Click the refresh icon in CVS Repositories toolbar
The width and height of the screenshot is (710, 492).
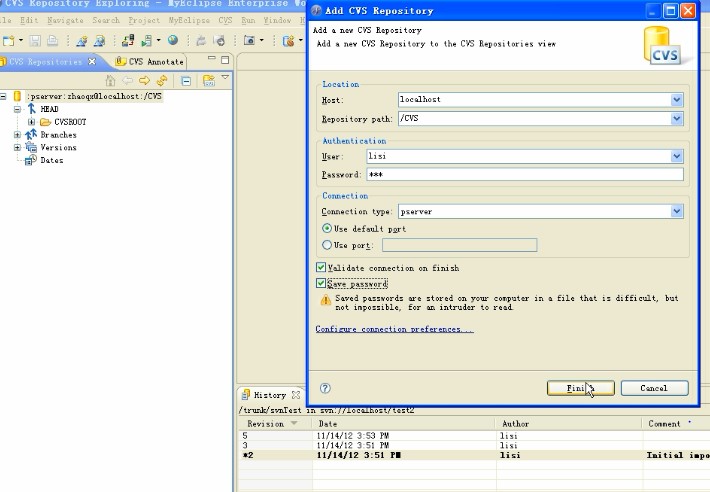162,81
